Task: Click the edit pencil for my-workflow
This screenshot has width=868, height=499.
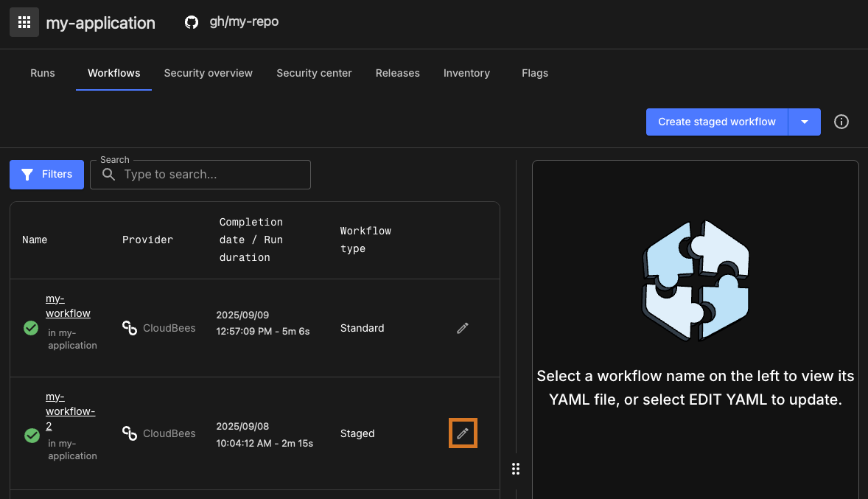Action: pos(462,328)
